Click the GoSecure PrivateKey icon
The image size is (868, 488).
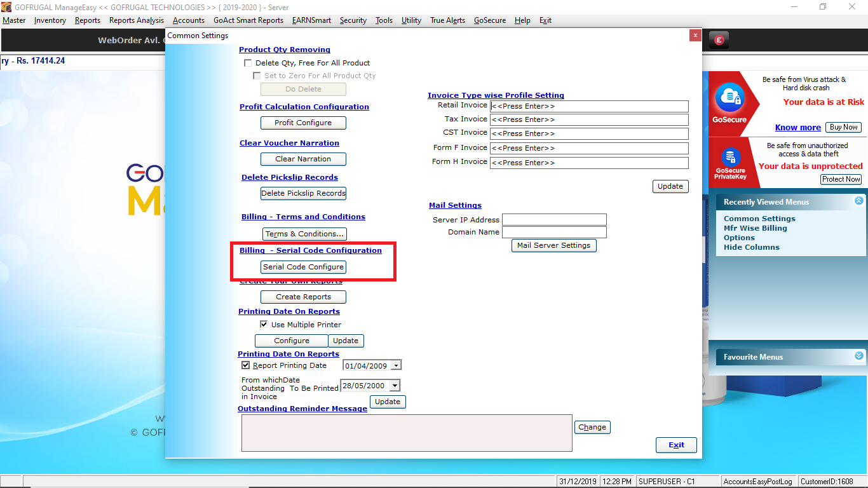[x=730, y=156]
